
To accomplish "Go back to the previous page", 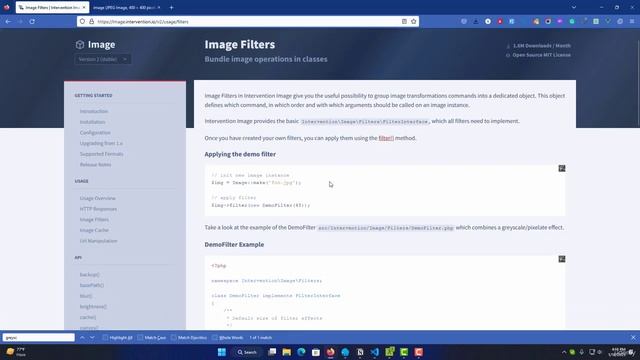I will tap(8, 21).
